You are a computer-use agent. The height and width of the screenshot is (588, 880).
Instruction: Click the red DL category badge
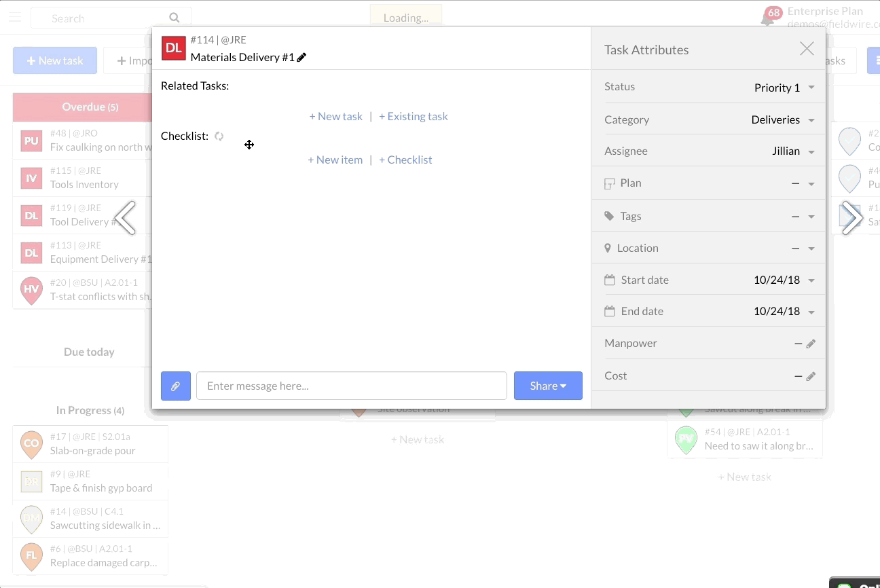tap(174, 48)
